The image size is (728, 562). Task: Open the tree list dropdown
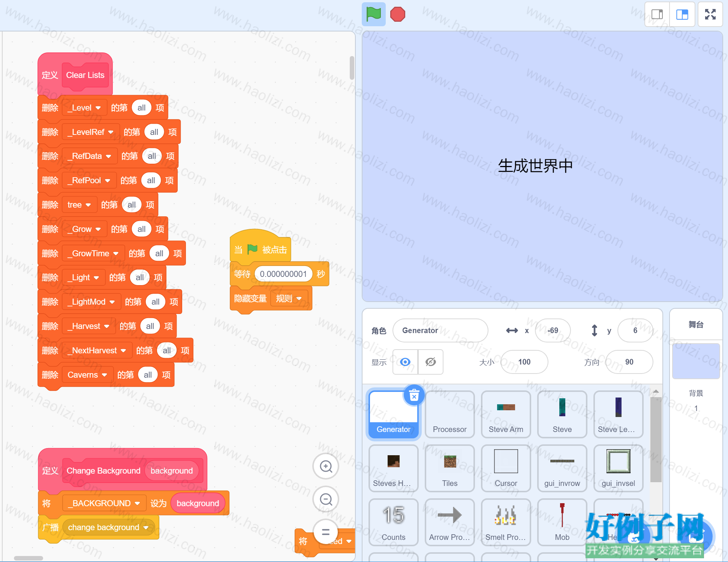(79, 205)
